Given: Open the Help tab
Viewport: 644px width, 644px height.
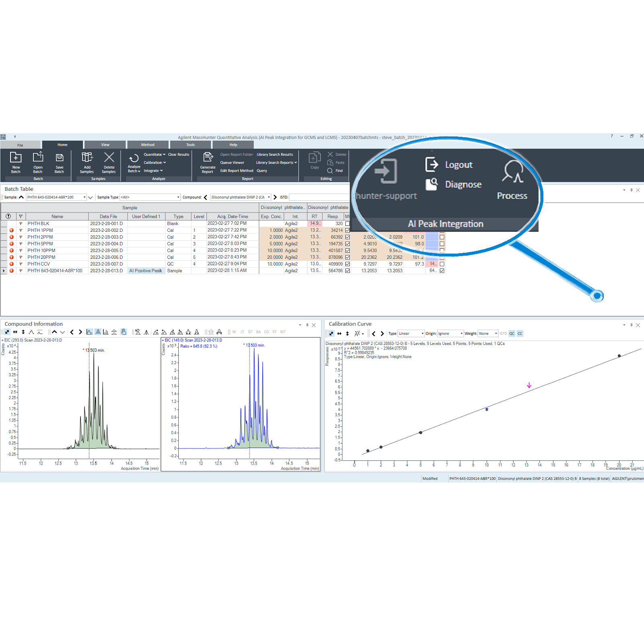Looking at the screenshot, I should click(233, 145).
